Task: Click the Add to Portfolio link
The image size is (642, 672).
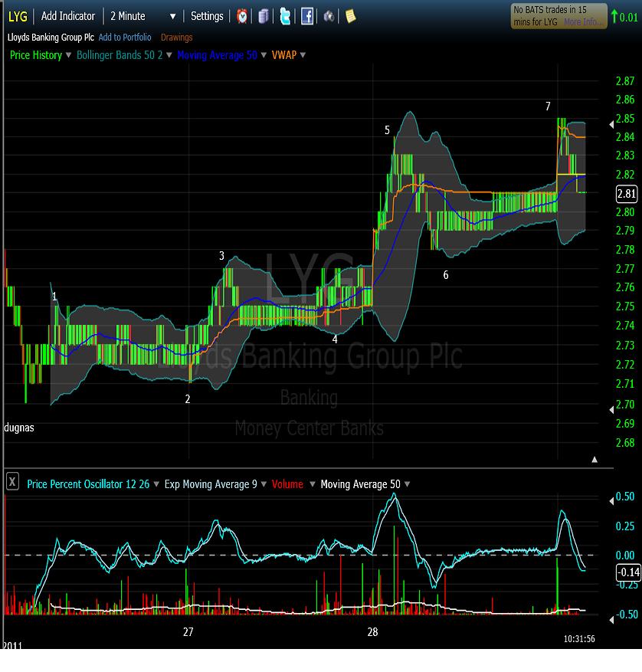Action: 125,38
